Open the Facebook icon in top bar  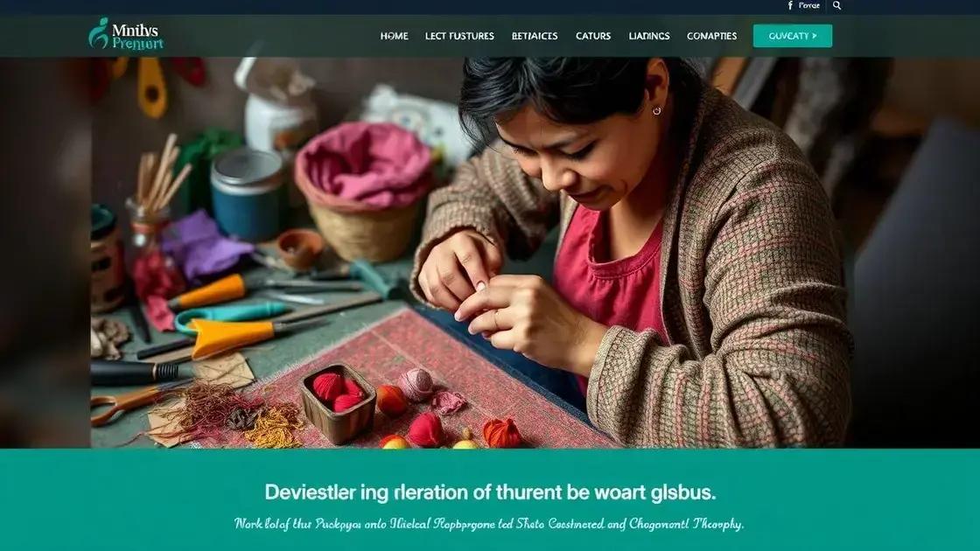[790, 5]
